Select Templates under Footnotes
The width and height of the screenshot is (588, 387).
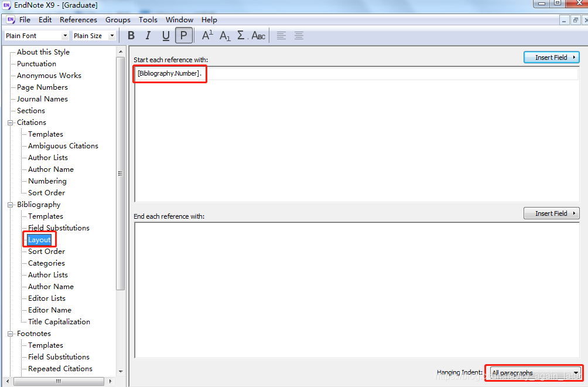[45, 345]
